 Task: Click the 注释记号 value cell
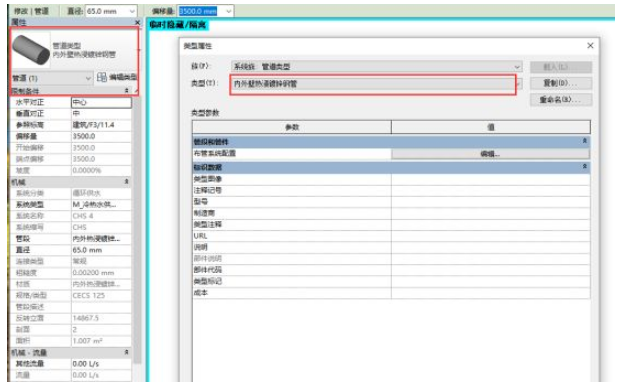(491, 191)
